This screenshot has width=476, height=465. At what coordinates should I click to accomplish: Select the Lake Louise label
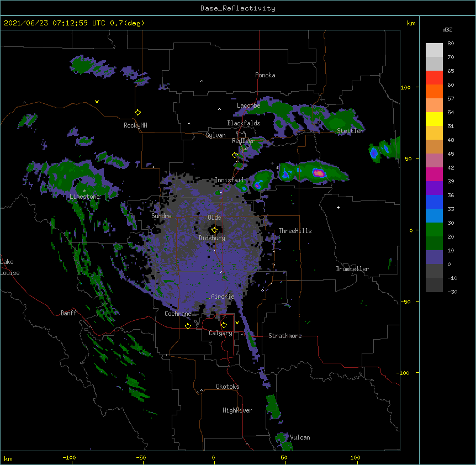point(10,267)
